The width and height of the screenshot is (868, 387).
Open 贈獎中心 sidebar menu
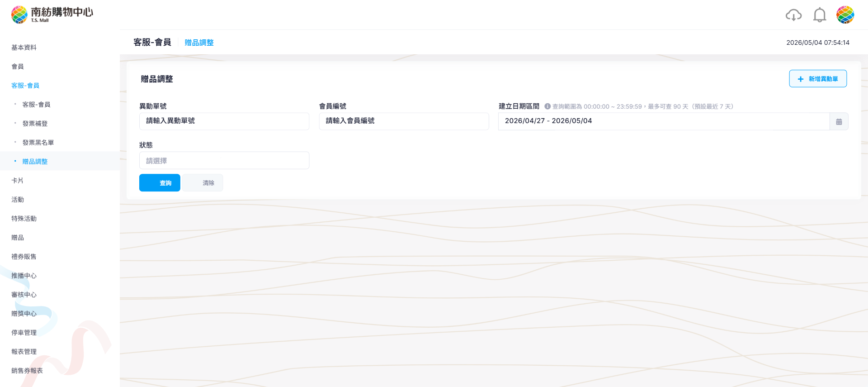tap(24, 314)
